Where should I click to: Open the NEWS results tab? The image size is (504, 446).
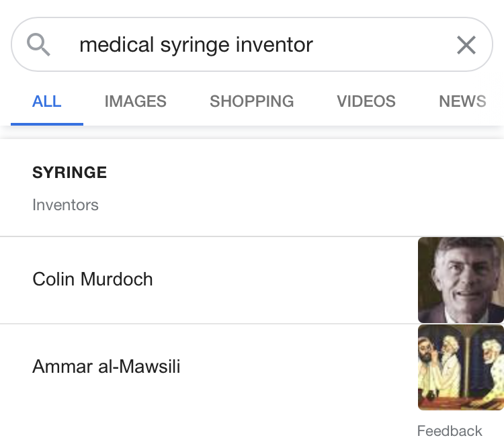click(462, 101)
